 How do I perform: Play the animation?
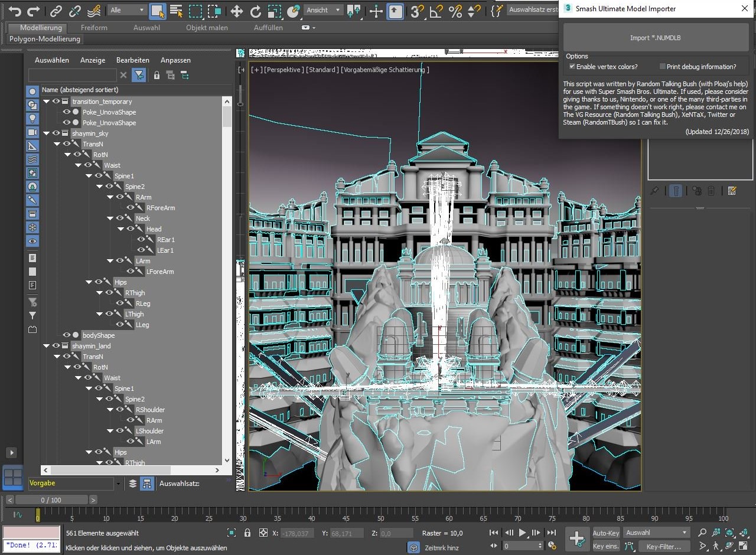(x=522, y=533)
